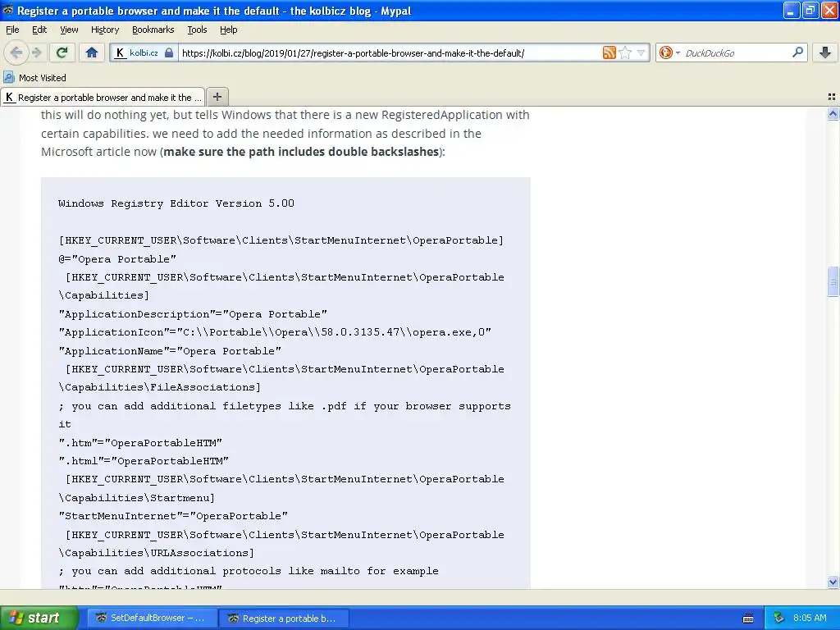Switch to SetDefaultBrowser taskbar window
This screenshot has height=630, width=840.
[x=152, y=618]
